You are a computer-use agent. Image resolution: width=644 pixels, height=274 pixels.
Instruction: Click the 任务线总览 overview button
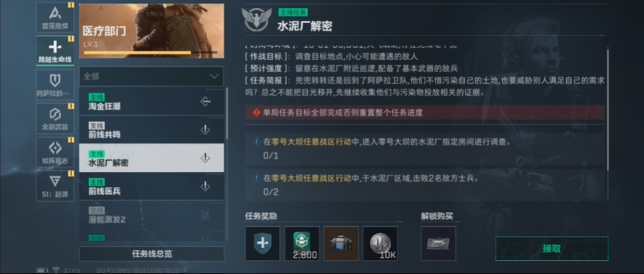(152, 254)
